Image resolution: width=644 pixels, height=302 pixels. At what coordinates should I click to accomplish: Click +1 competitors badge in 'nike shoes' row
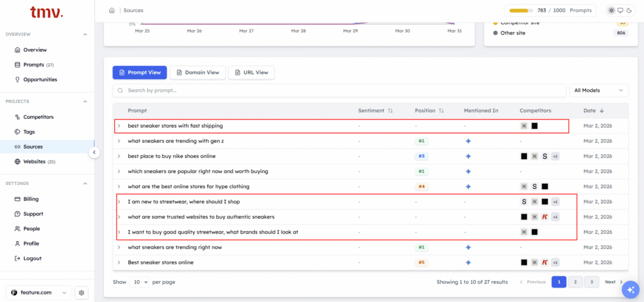coord(555,156)
